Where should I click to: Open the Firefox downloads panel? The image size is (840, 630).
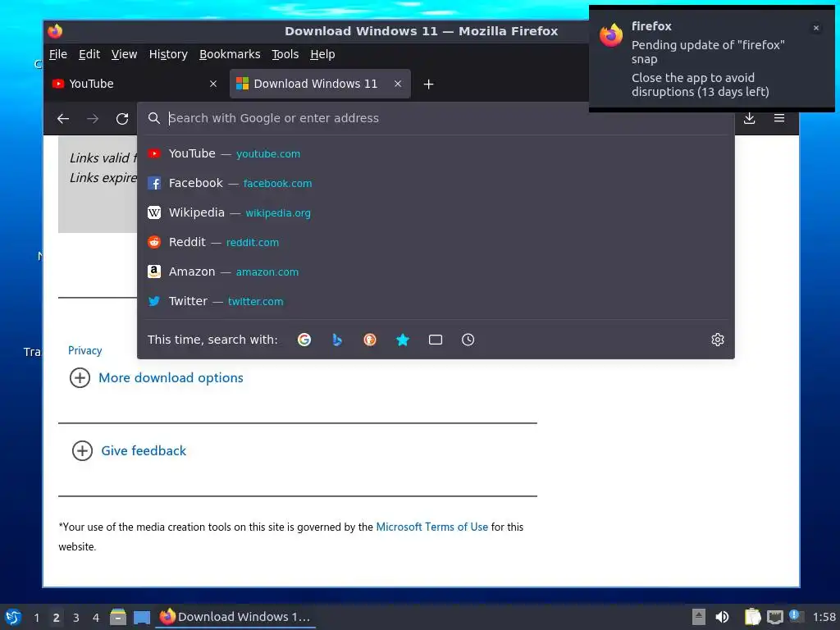750,118
